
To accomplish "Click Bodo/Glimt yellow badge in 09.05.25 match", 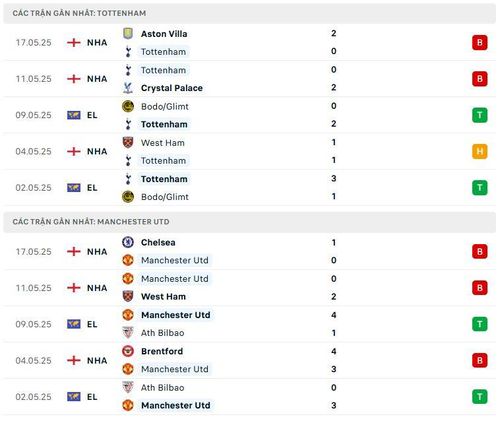I will [128, 106].
